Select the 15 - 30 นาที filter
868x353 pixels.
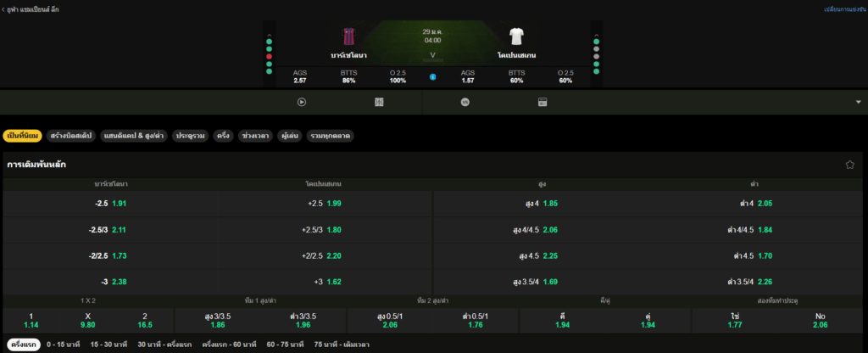(x=109, y=345)
